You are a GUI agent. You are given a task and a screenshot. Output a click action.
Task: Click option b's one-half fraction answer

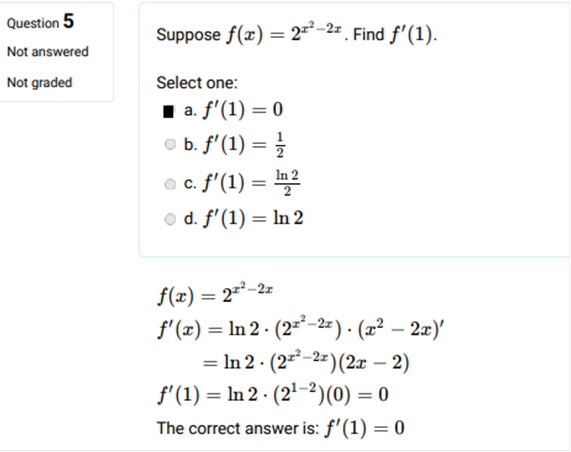[280, 145]
